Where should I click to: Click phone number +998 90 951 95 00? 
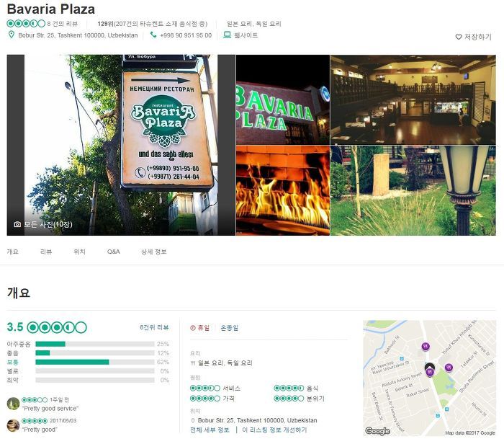click(186, 35)
